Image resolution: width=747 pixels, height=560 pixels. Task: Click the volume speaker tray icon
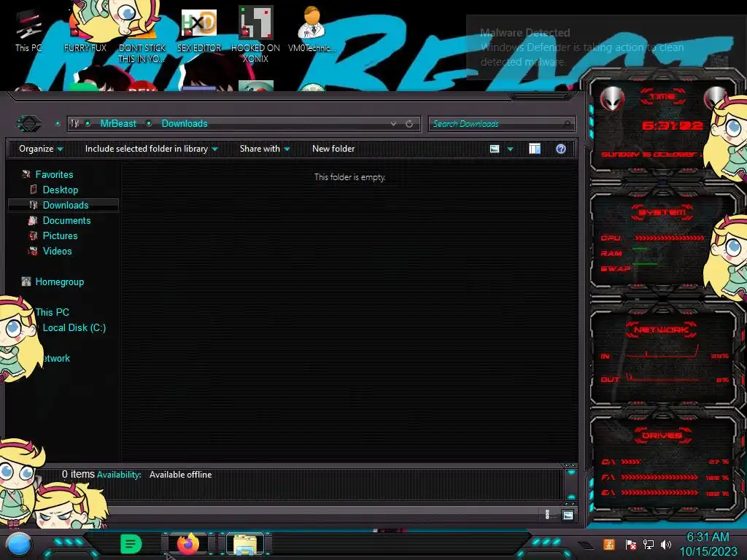666,544
